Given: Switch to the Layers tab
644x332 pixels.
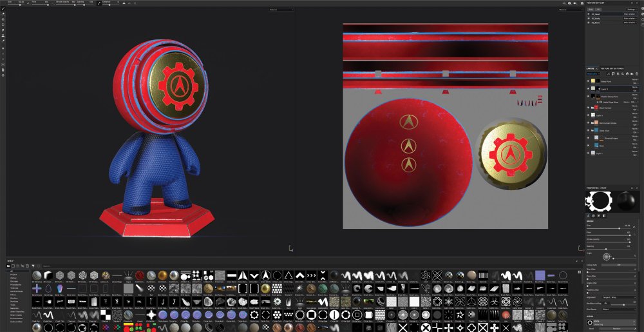Looking at the screenshot, I should coord(590,68).
